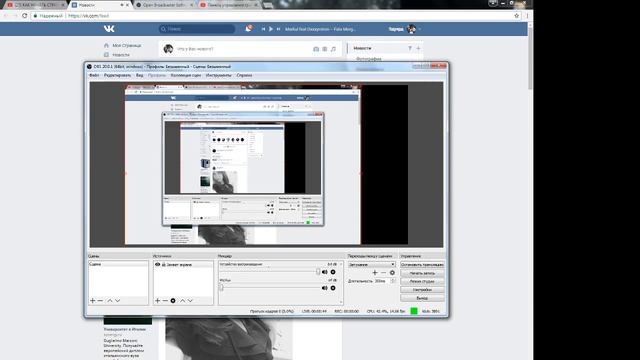This screenshot has height=360, width=640.
Task: Switch to the first YouTube Chrome tab
Action: [x=35, y=5]
